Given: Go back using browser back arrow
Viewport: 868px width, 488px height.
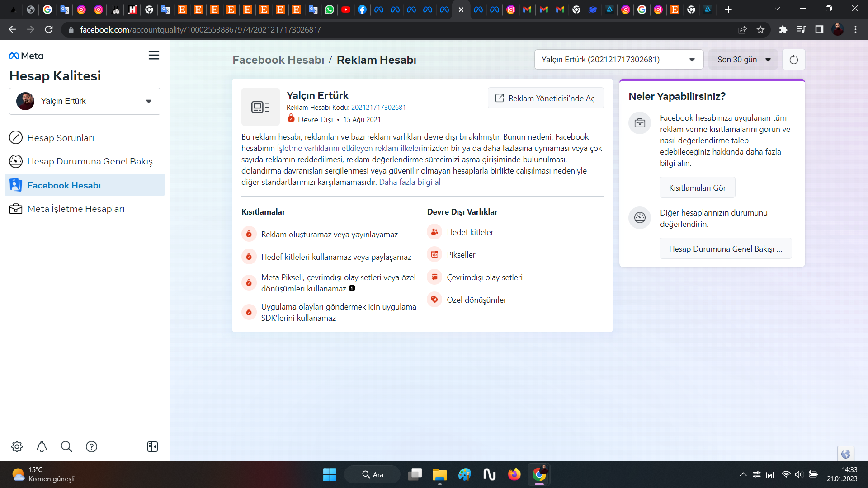Looking at the screenshot, I should pyautogui.click(x=12, y=29).
